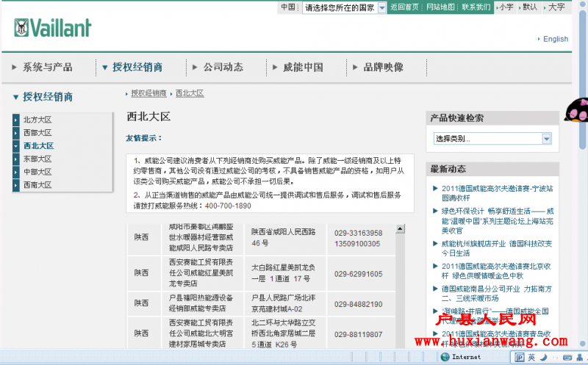Screen dimensions: 588x365
Task: Click phone number 029-88119807
Action: [358, 334]
